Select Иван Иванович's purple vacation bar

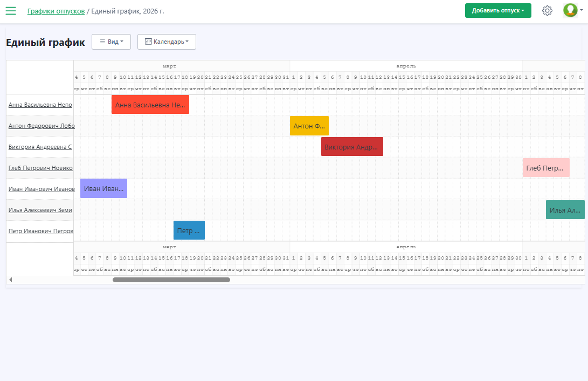(103, 189)
